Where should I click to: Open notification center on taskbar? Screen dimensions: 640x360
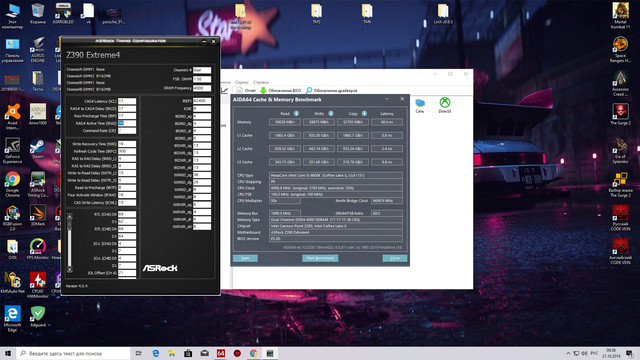click(x=630, y=353)
